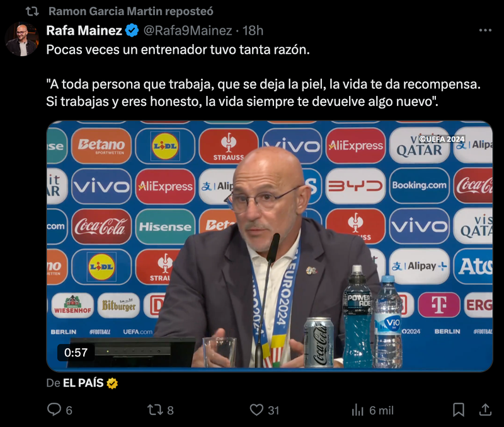Like the tweet with the heart icon
504x427 pixels.
256,410
